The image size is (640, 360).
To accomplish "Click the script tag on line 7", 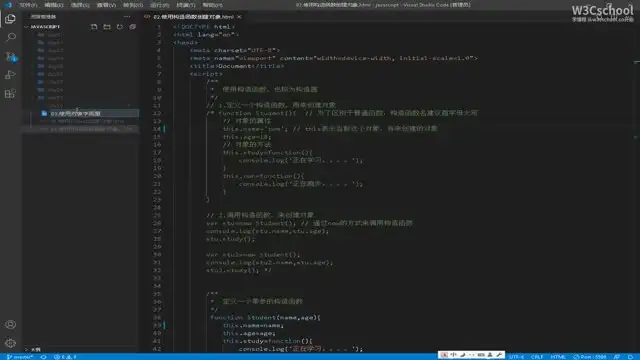I will (x=206, y=74).
